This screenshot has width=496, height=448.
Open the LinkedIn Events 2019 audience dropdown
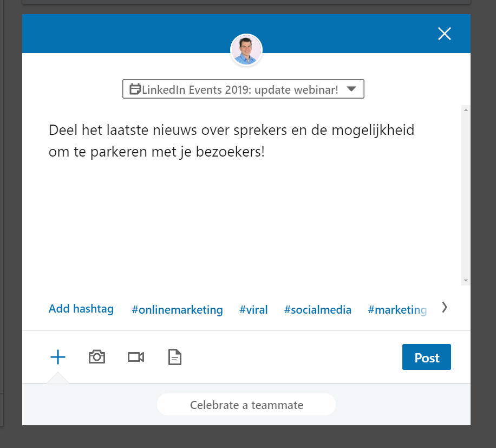[x=243, y=89]
